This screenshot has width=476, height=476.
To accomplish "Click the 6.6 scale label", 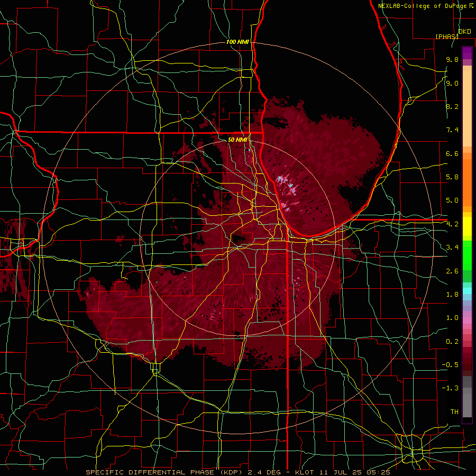I will [x=452, y=153].
